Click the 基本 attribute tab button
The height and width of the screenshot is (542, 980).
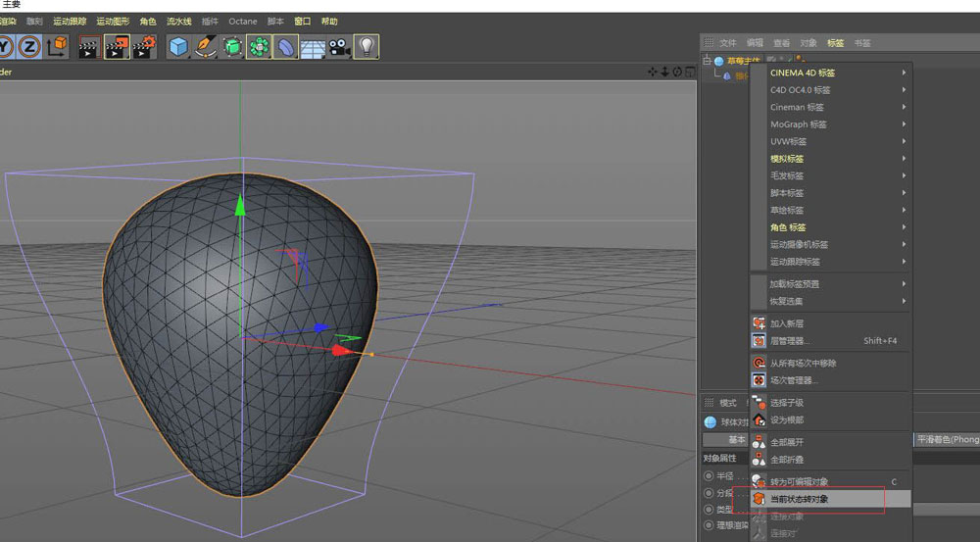coord(736,440)
